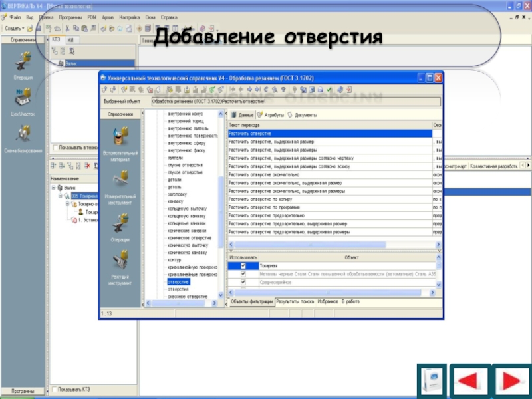This screenshot has height=399, width=532.
Task: Click the Справочники header in main sidebar
Action: [23, 40]
